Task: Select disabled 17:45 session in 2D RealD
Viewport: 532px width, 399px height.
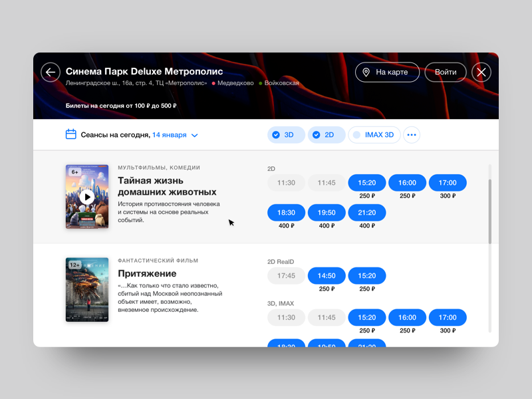Action: tap(286, 276)
